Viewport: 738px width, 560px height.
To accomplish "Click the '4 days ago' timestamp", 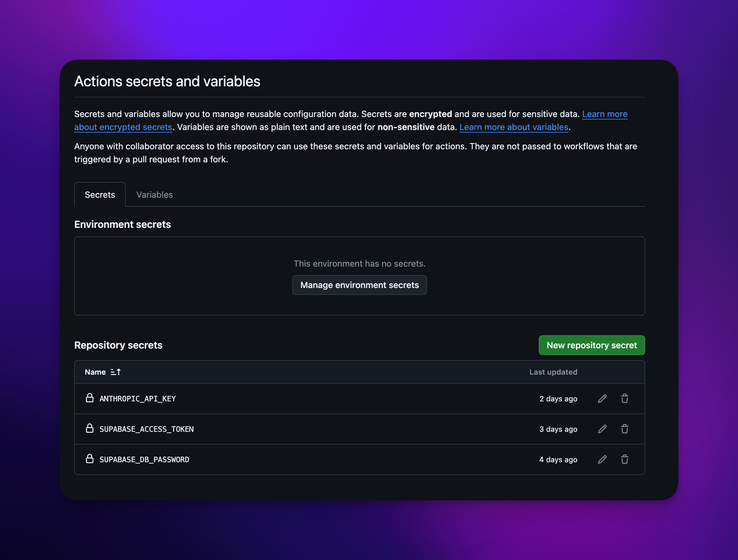I will tap(558, 459).
